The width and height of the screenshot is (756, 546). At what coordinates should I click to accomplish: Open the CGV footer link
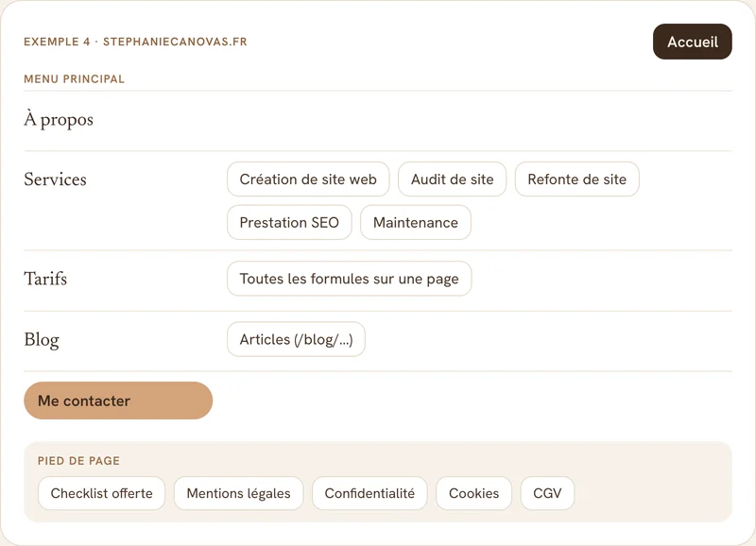tap(547, 493)
